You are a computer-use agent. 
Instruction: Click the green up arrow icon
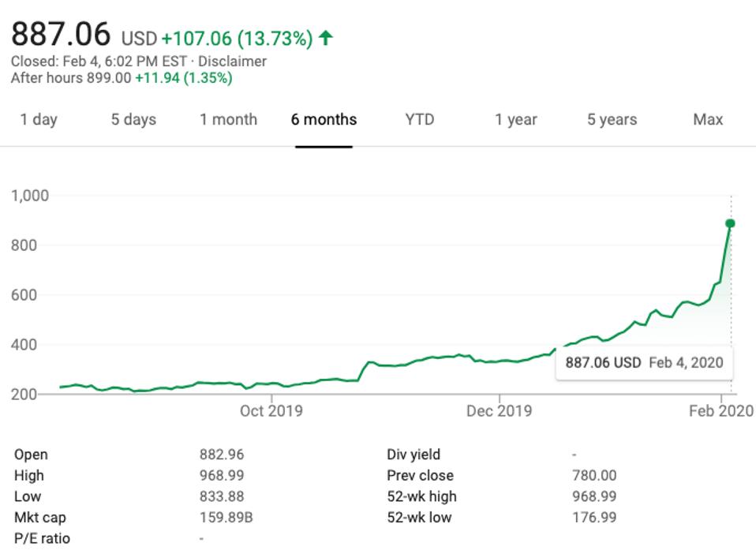pos(326,38)
